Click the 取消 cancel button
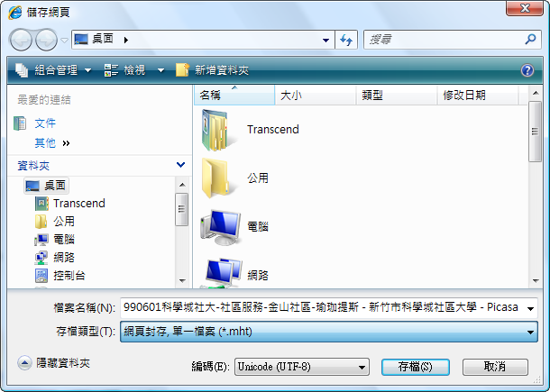The width and height of the screenshot is (550, 392). [495, 367]
